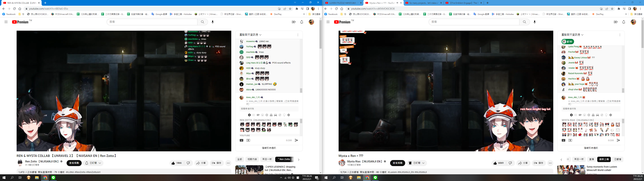This screenshot has height=181, width=644.
Task: Send chat message in right chat
Action: click(619, 140)
